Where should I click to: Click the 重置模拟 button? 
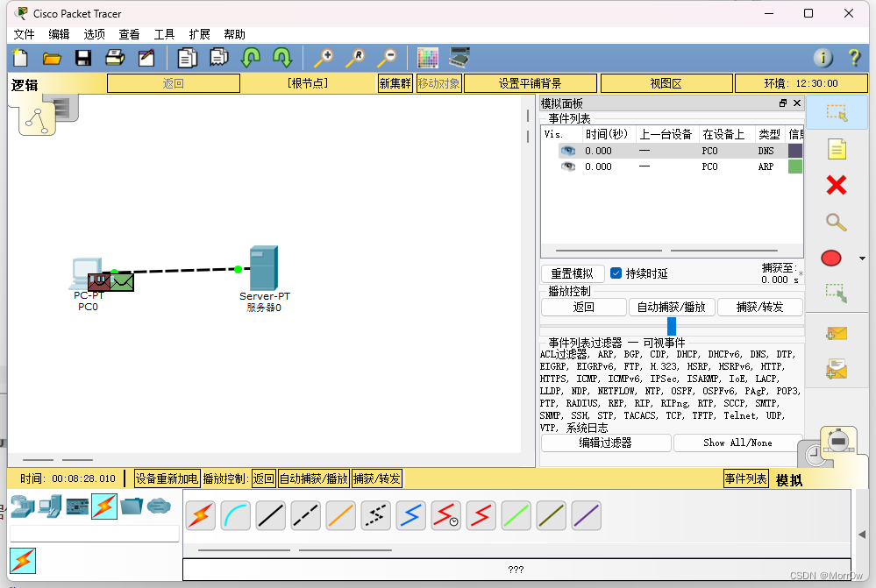click(x=573, y=273)
